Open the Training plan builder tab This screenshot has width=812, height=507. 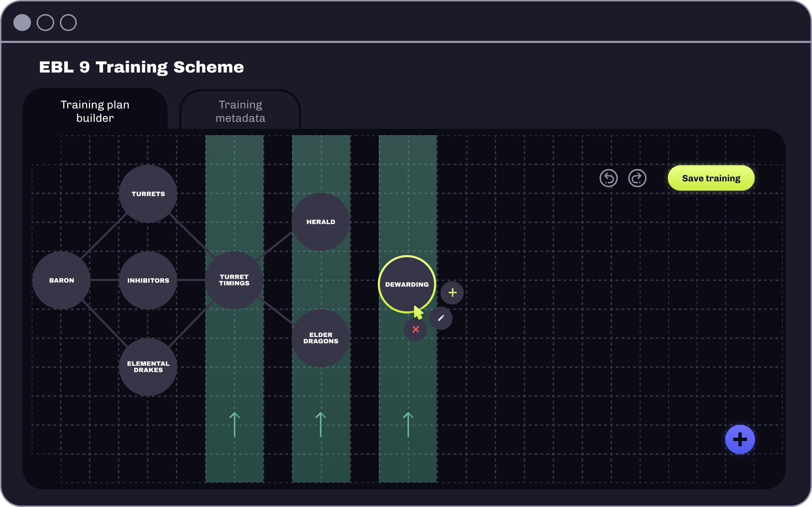[x=95, y=111]
